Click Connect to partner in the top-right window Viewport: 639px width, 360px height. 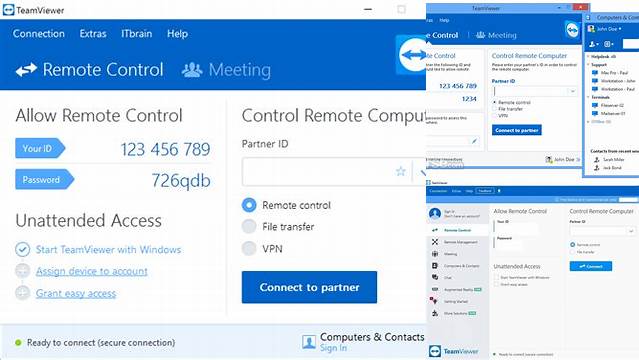[517, 130]
